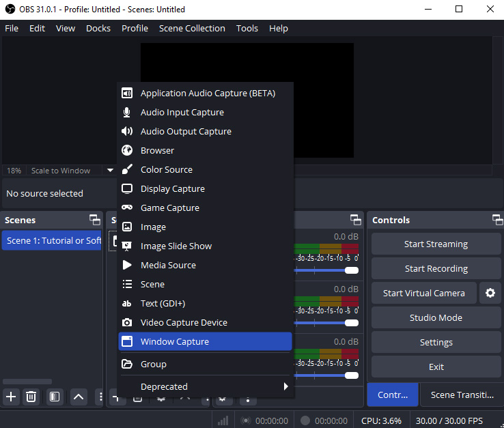The image size is (504, 428).
Task: Open the Scale to Window dropdown
Action: tap(110, 170)
